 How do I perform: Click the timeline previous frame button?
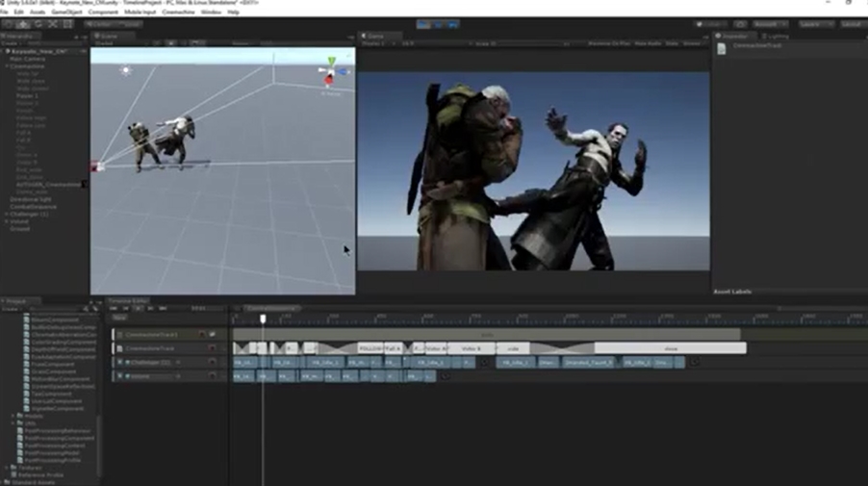click(x=126, y=308)
